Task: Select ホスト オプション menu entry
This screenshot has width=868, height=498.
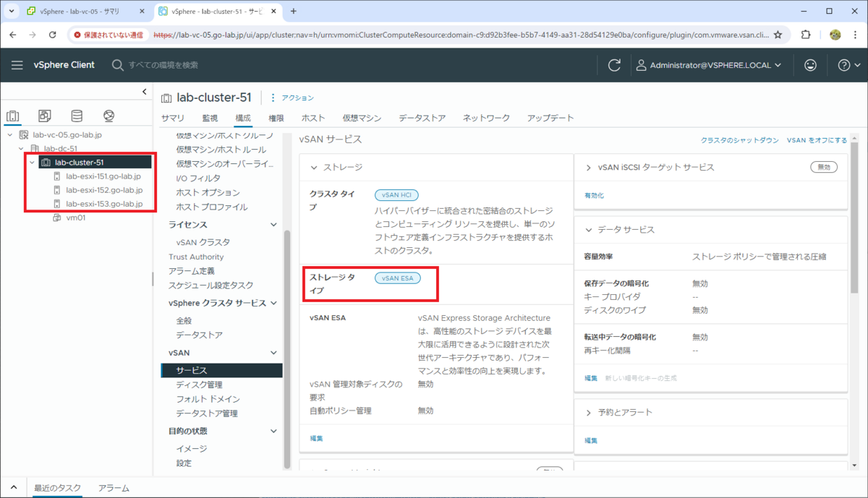Action: pyautogui.click(x=208, y=192)
